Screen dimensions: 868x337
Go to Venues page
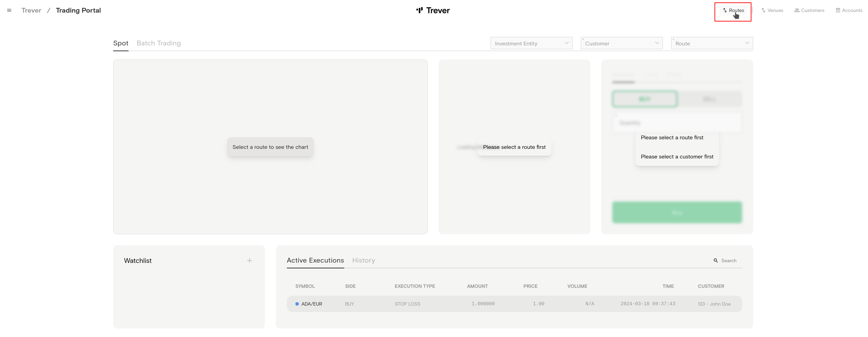click(772, 11)
